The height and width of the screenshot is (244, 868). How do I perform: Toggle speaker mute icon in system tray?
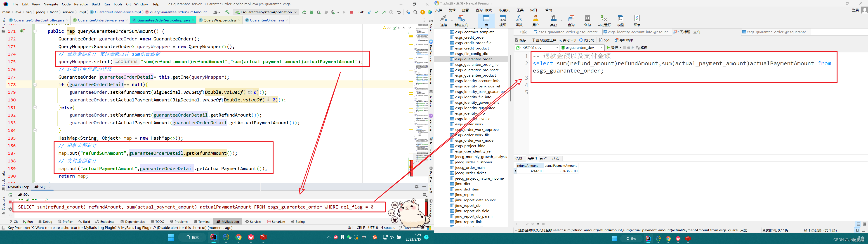(392, 237)
